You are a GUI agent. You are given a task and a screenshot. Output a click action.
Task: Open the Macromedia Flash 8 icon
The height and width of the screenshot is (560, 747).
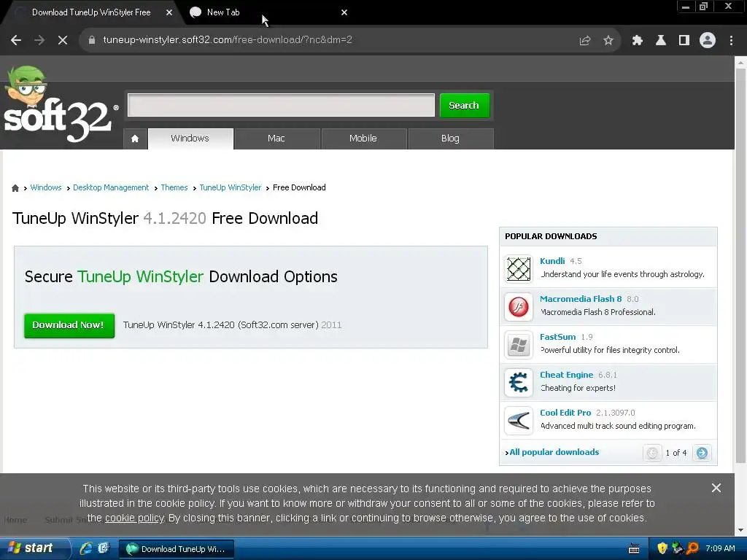pos(519,307)
